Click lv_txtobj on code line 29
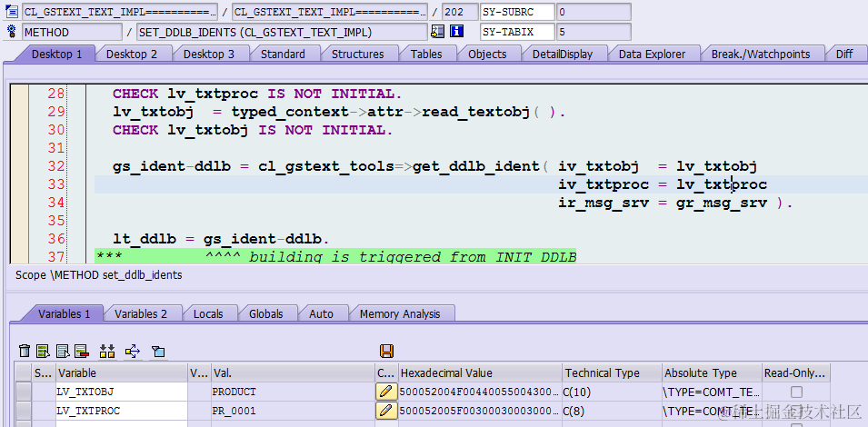 tap(154, 112)
